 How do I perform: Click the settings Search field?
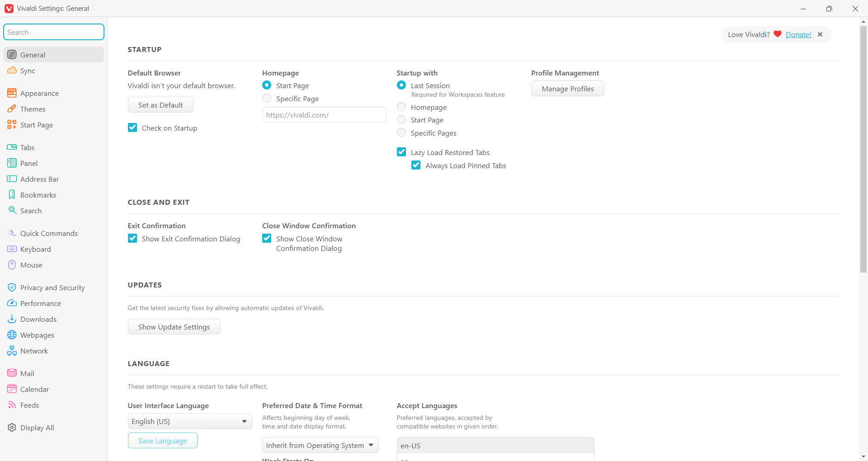54,32
